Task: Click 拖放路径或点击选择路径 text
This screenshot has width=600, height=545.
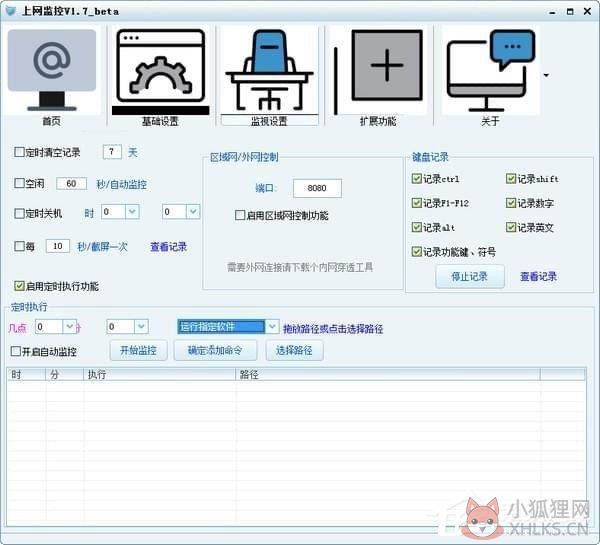Action: tap(333, 329)
